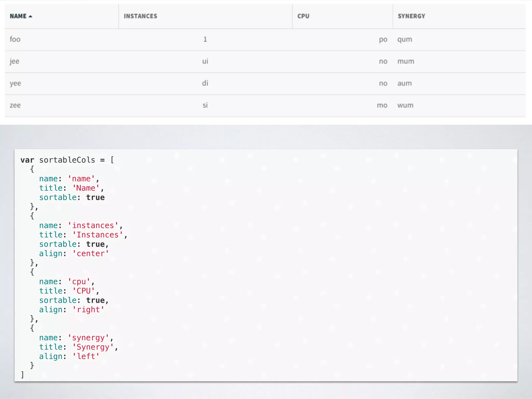The height and width of the screenshot is (399, 532).
Task: Sort by the NAME column header
Action: click(18, 16)
